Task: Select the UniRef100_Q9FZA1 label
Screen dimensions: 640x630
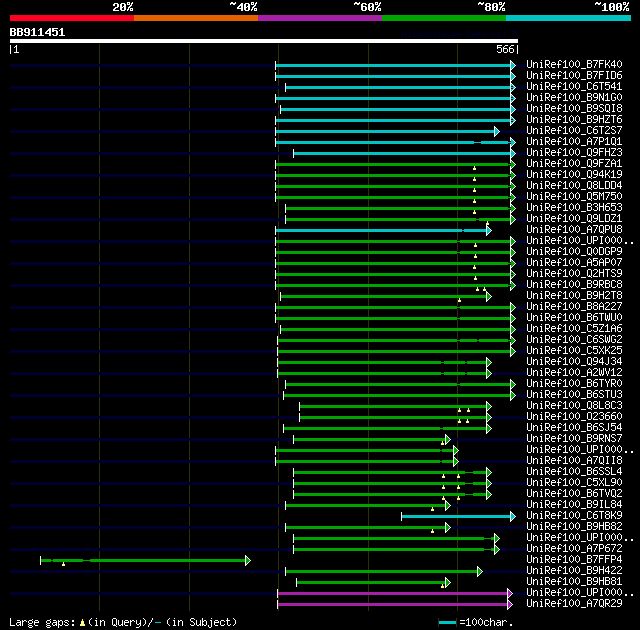Action: (574, 164)
